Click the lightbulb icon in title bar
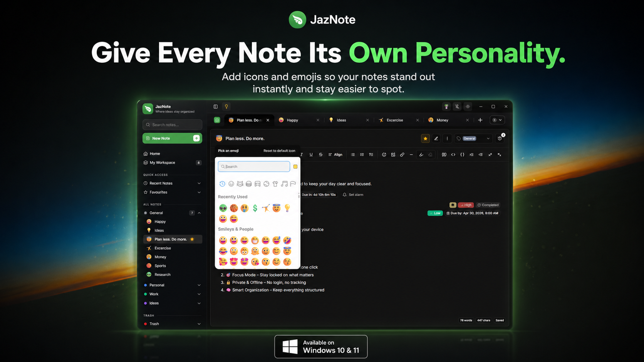 click(x=226, y=107)
